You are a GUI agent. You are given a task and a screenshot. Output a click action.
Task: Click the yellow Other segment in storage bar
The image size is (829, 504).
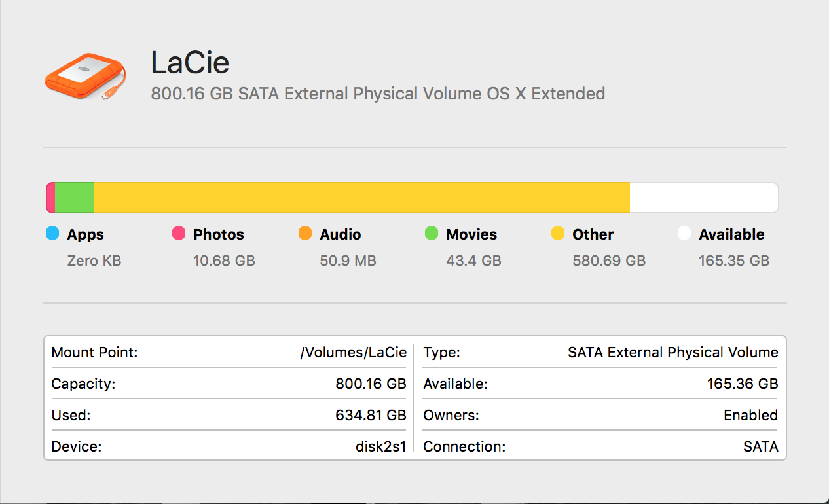coord(361,198)
